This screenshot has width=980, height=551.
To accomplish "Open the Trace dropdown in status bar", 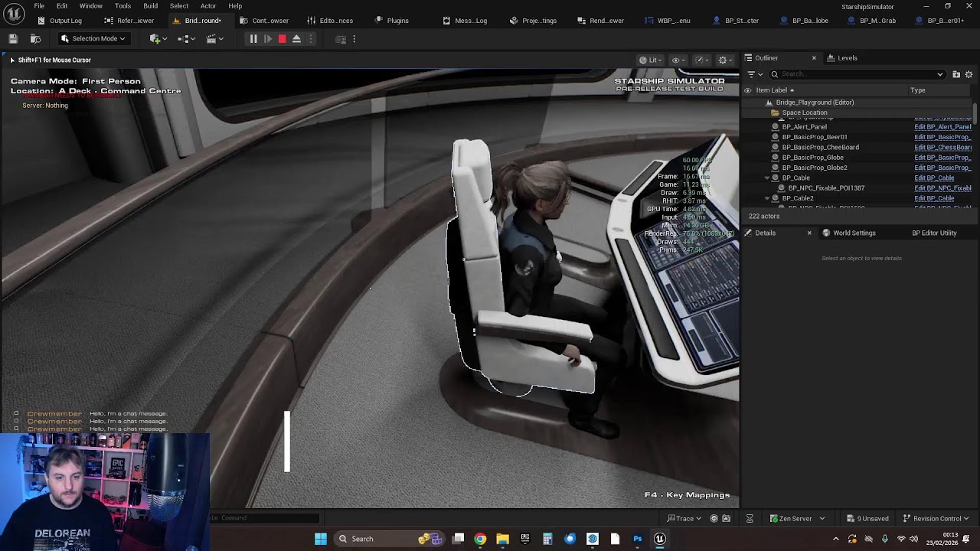I will [x=684, y=519].
